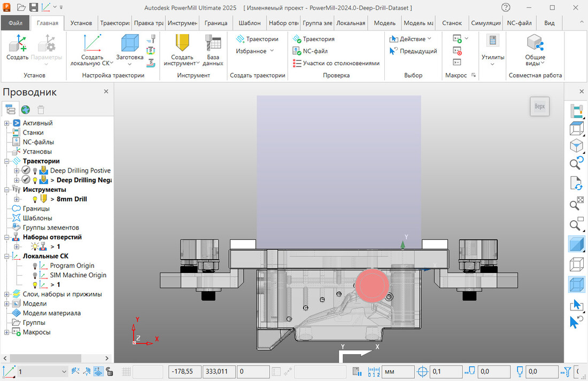Viewport: 588px width, 381px height.
Task: Collapse the Траектории tree node
Action: click(x=7, y=161)
